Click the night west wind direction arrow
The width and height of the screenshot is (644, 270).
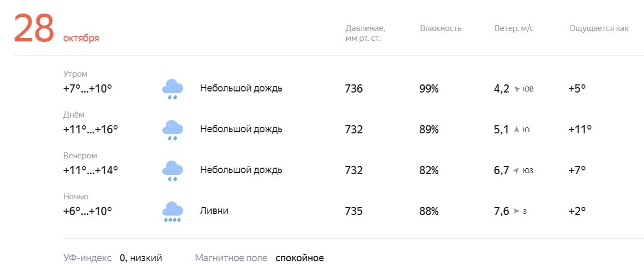[516, 211]
